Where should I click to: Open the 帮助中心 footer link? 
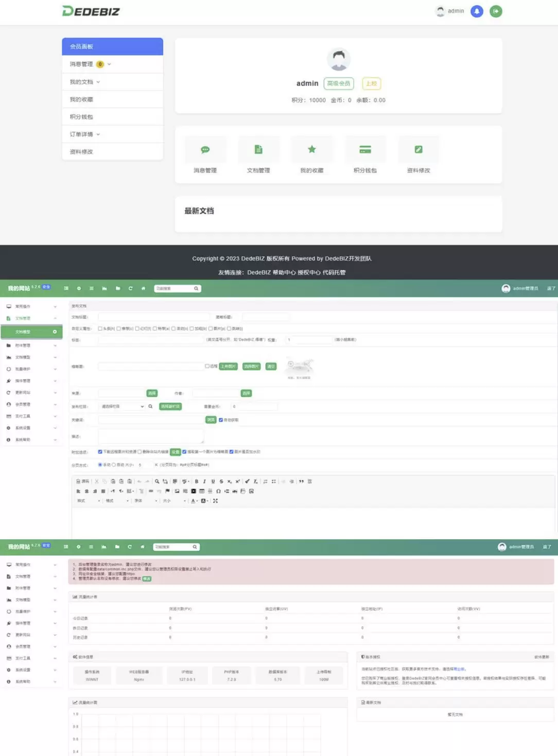(x=284, y=272)
